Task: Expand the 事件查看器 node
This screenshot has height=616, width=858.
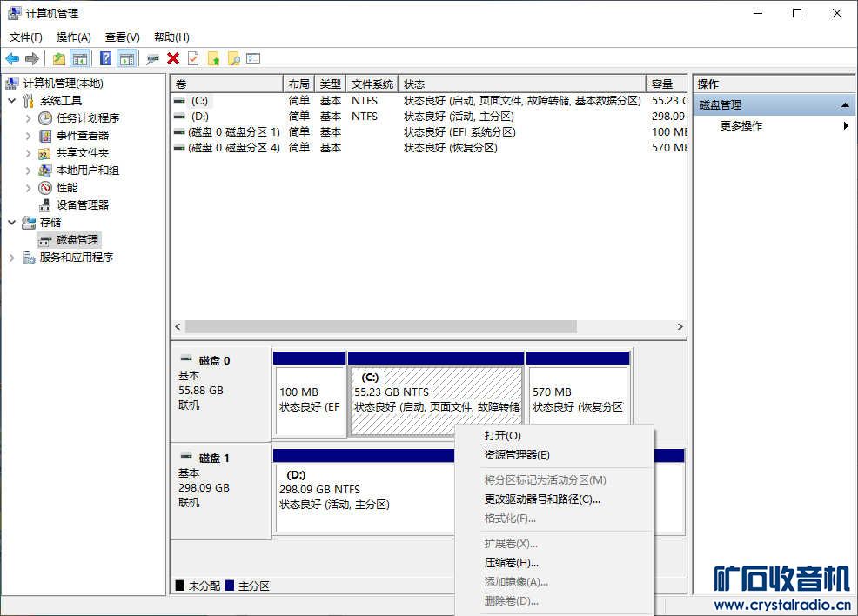Action: tap(29, 136)
